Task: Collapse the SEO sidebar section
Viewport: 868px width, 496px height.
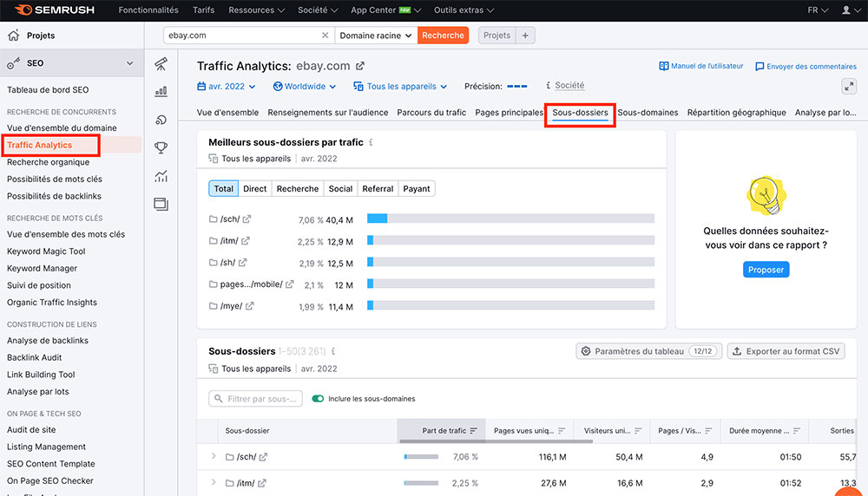Action: click(x=129, y=63)
